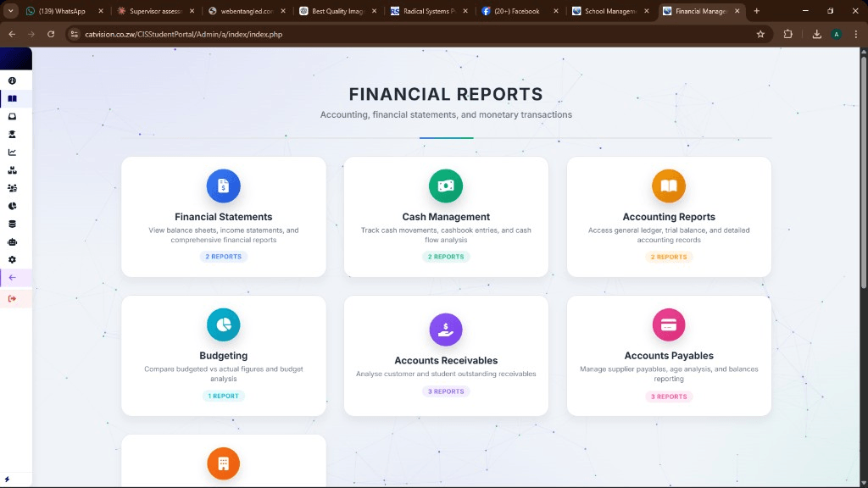
Task: Open the Financial Statements card title
Action: 224,217
